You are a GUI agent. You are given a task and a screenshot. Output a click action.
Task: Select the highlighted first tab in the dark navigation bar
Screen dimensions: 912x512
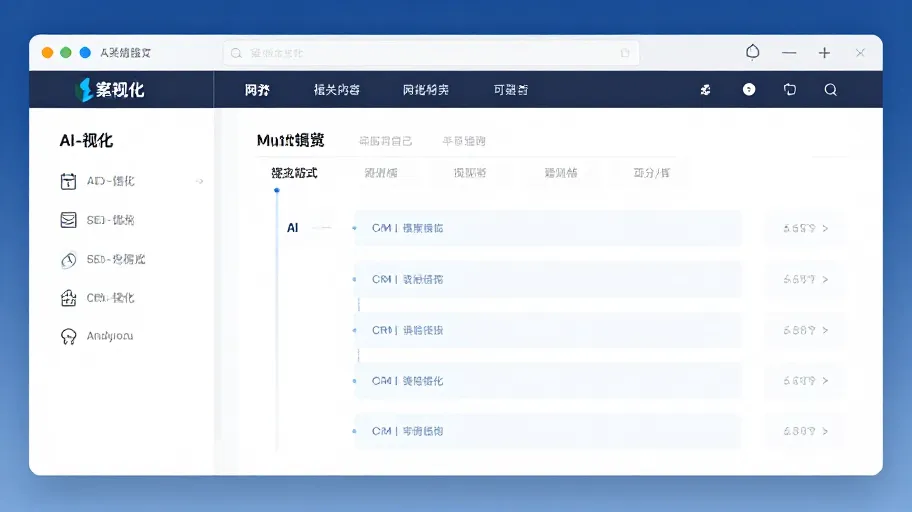click(x=257, y=90)
